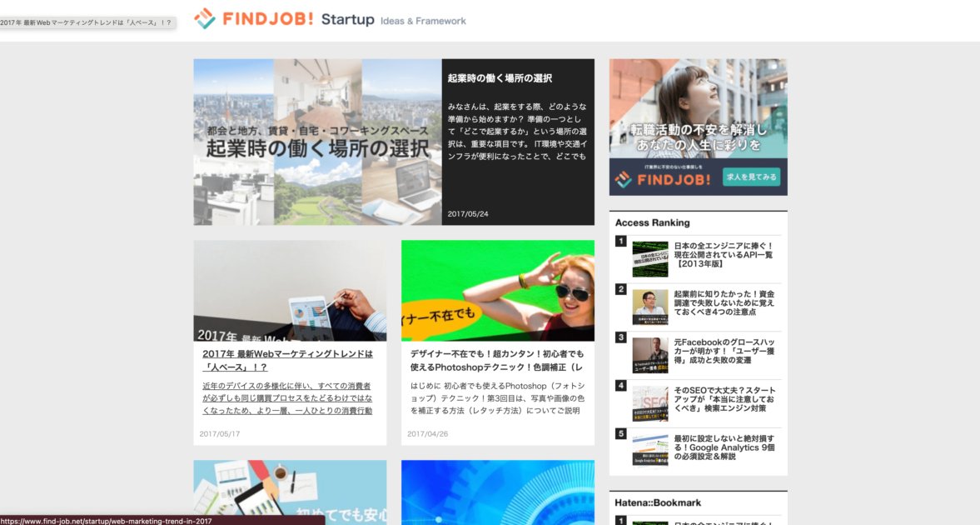The width and height of the screenshot is (980, 525).
Task: Click the Hatena::Bookmark heading
Action: point(658,502)
